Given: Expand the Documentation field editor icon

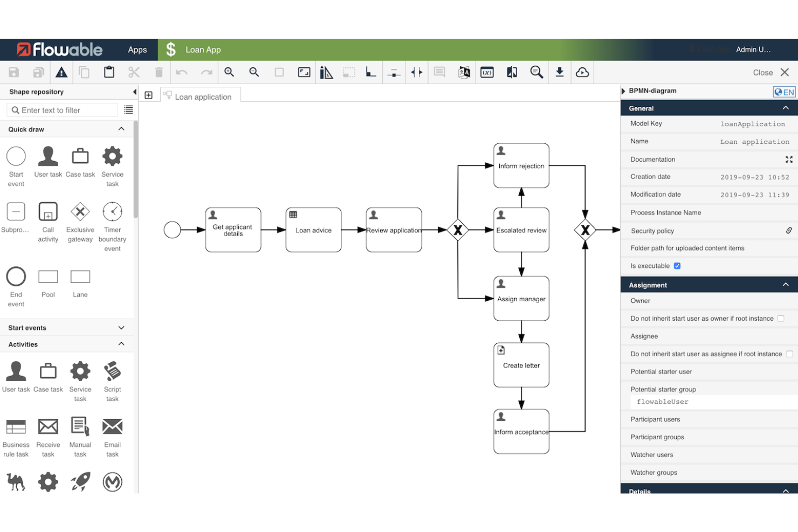Looking at the screenshot, I should pyautogui.click(x=789, y=160).
